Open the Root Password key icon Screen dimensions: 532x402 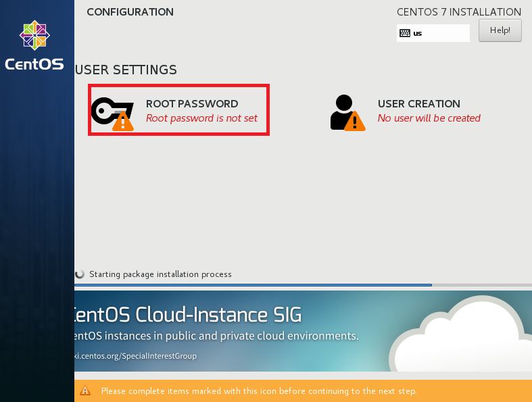tap(112, 114)
